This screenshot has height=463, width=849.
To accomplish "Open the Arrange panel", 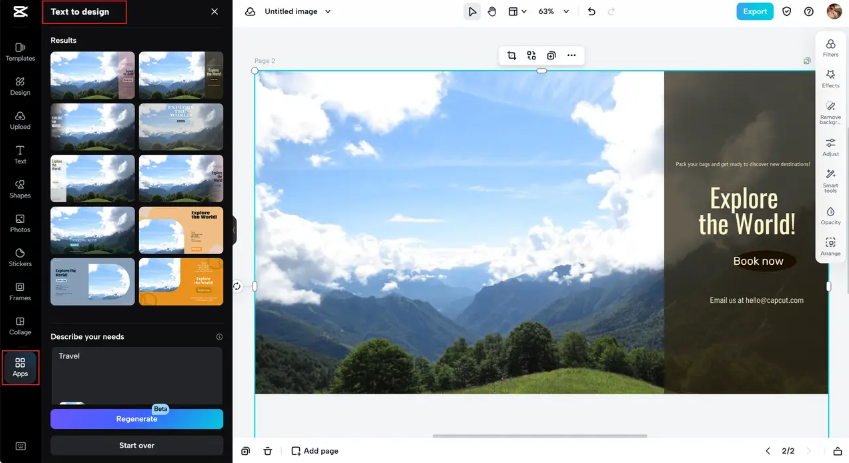I will (830, 246).
